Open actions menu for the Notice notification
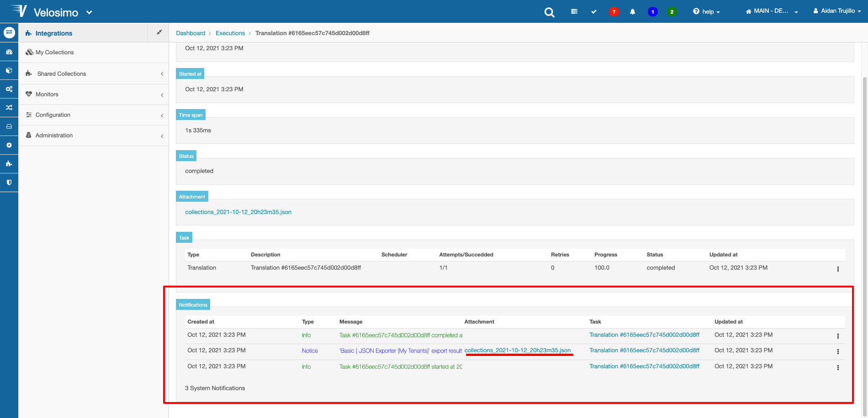This screenshot has height=418, width=868. [x=838, y=351]
